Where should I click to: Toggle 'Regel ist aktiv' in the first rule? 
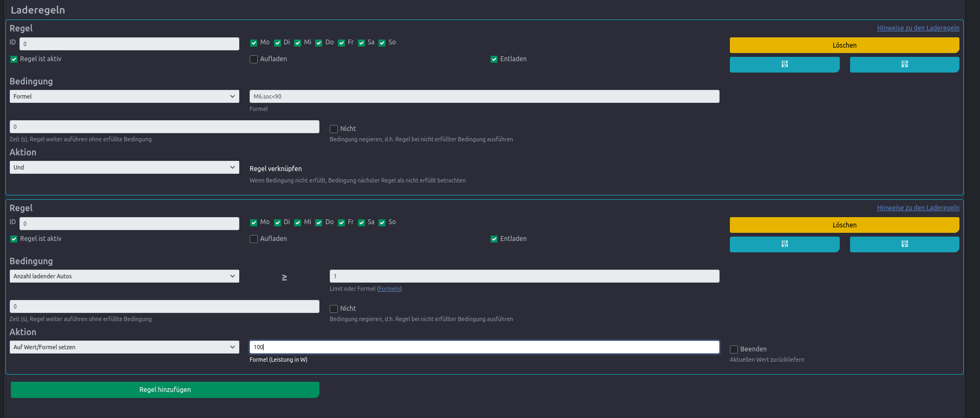click(14, 60)
